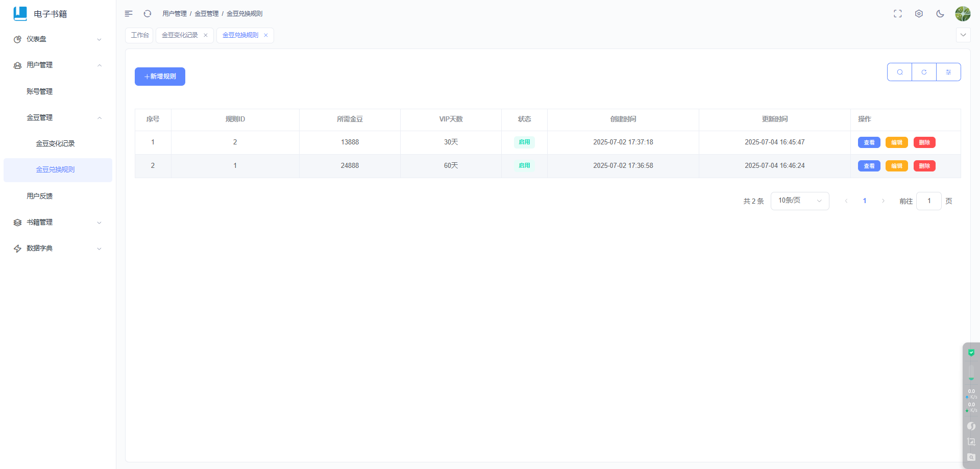The height and width of the screenshot is (469, 980).
Task: Close the 金豆兑换规则 tab
Action: 266,35
